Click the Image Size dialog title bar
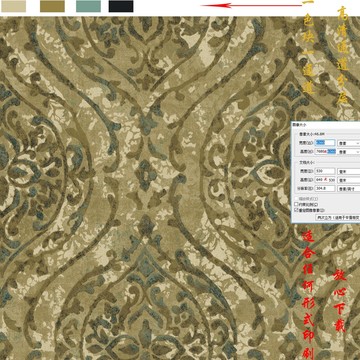The height and width of the screenshot is (360, 360). (325, 124)
